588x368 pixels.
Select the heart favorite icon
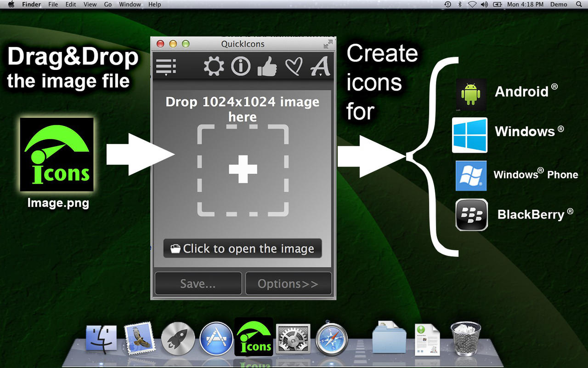(294, 66)
